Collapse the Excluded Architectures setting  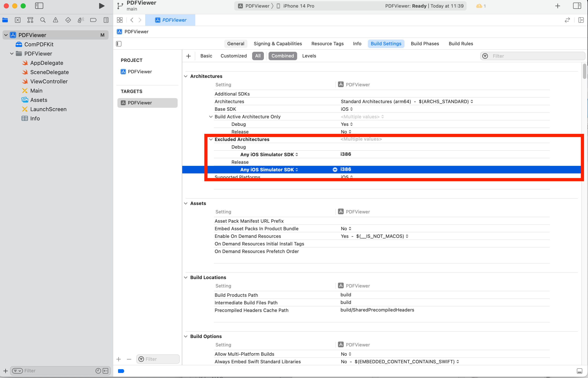(x=211, y=139)
